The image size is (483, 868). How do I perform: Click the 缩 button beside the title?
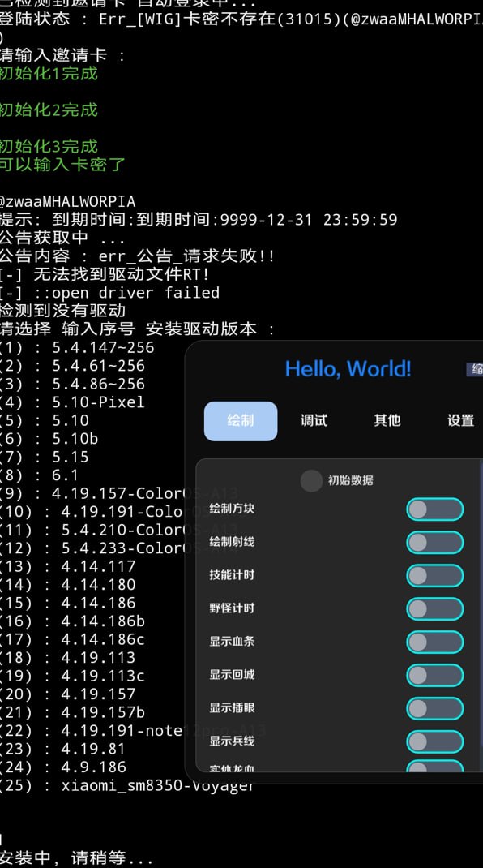tap(475, 369)
